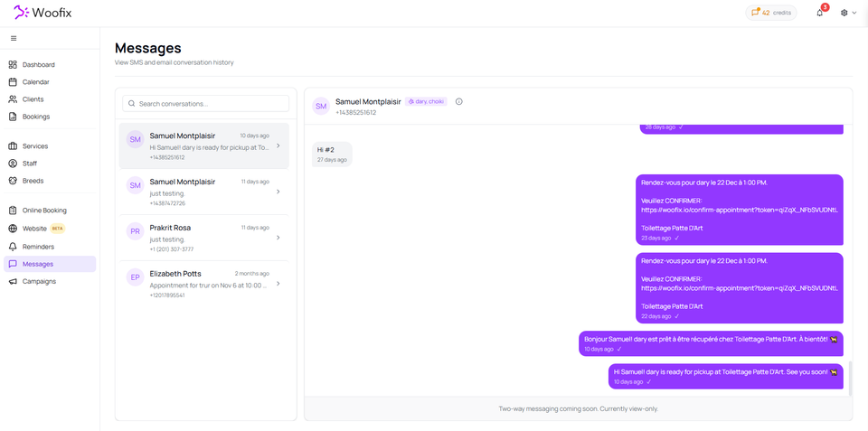This screenshot has width=868, height=431.
Task: Expand Prakrit Rosa conversation chevron
Action: pos(278,238)
